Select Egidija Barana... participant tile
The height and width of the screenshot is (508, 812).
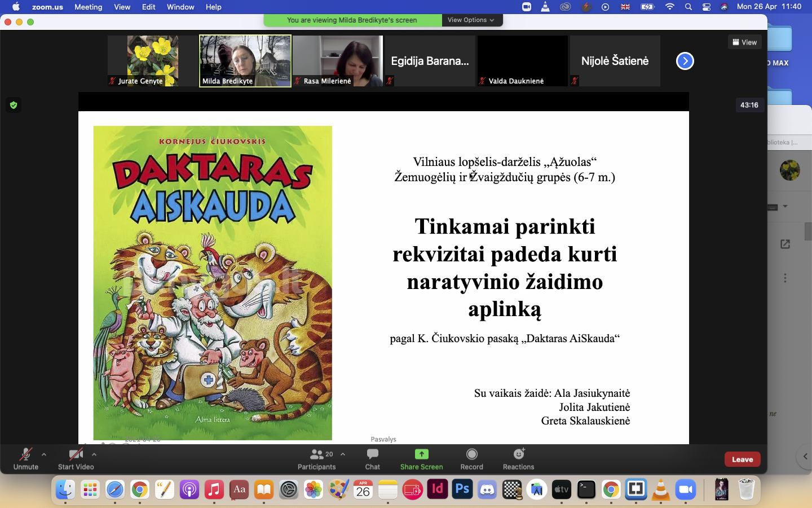[430, 61]
